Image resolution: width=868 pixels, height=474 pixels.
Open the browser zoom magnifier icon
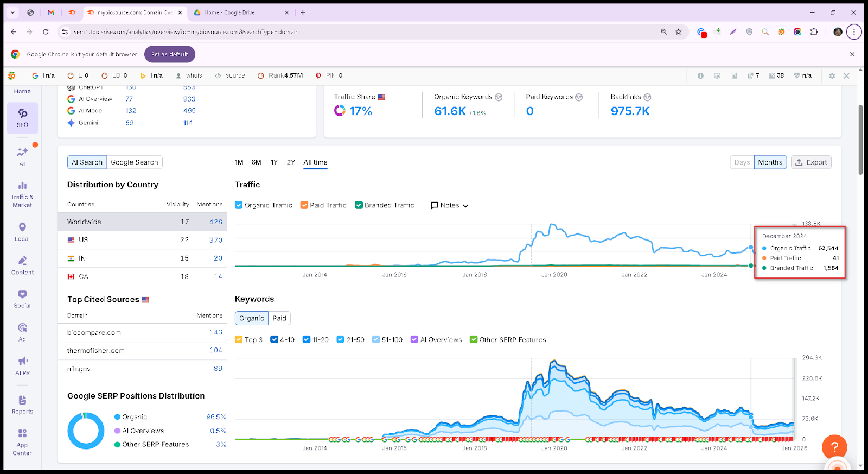point(663,32)
